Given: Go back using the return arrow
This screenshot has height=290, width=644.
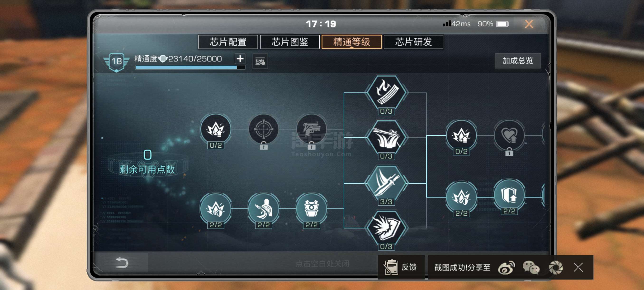Looking at the screenshot, I should tap(122, 262).
